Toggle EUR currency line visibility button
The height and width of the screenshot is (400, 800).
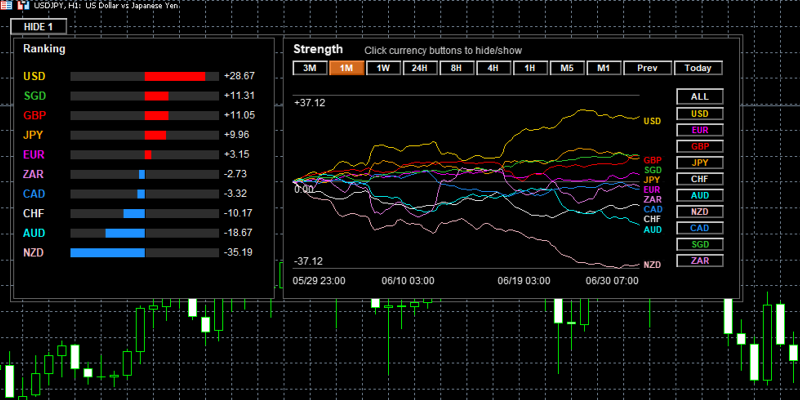(x=699, y=130)
